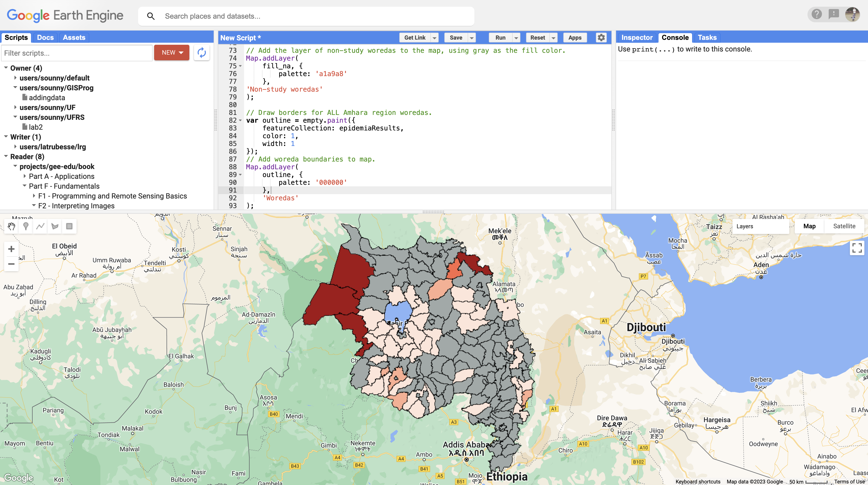Open the Run button dropdown arrow
Screen dimensions: 868x485
[516, 38]
